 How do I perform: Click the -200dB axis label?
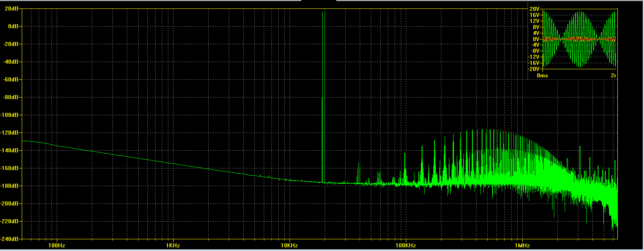[10, 203]
